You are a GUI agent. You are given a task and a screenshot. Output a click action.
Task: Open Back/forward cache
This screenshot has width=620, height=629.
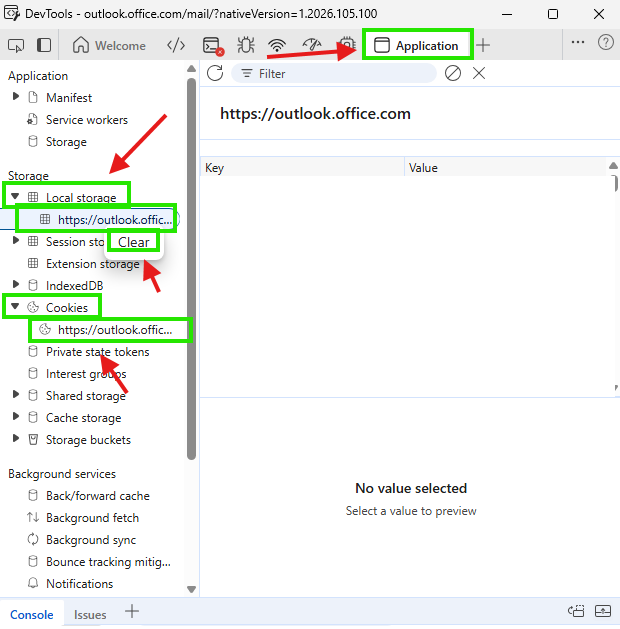[x=98, y=496]
